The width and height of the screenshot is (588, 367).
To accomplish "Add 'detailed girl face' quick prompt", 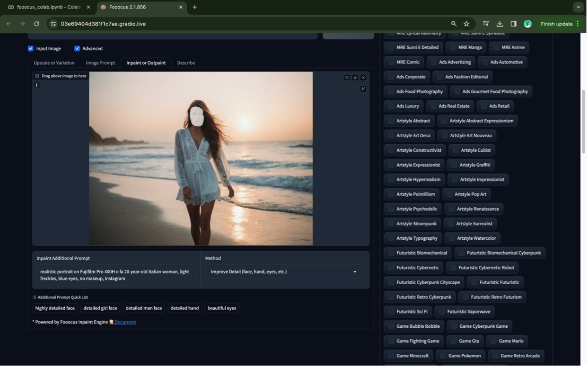I will pyautogui.click(x=100, y=308).
